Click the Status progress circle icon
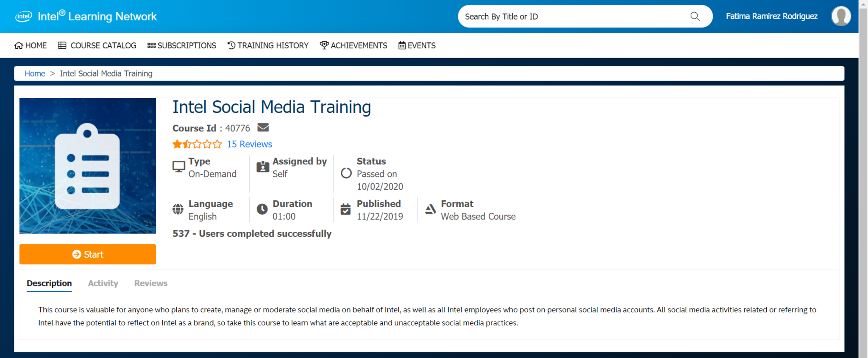 346,173
